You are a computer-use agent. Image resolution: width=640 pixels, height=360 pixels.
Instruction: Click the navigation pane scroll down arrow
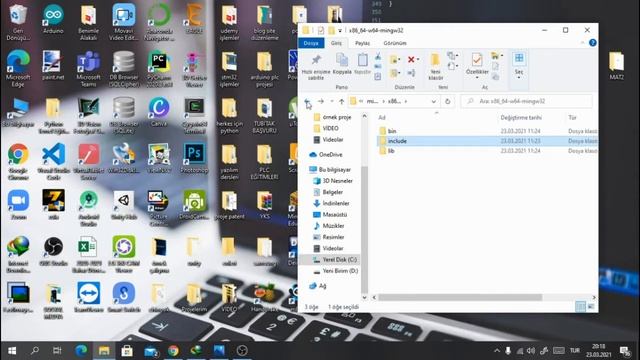364,297
